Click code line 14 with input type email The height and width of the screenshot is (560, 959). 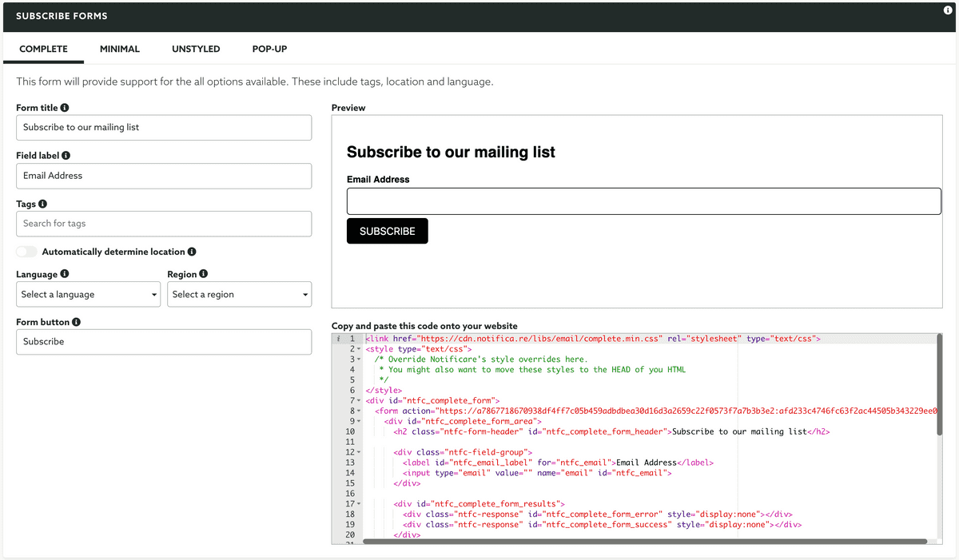point(537,473)
